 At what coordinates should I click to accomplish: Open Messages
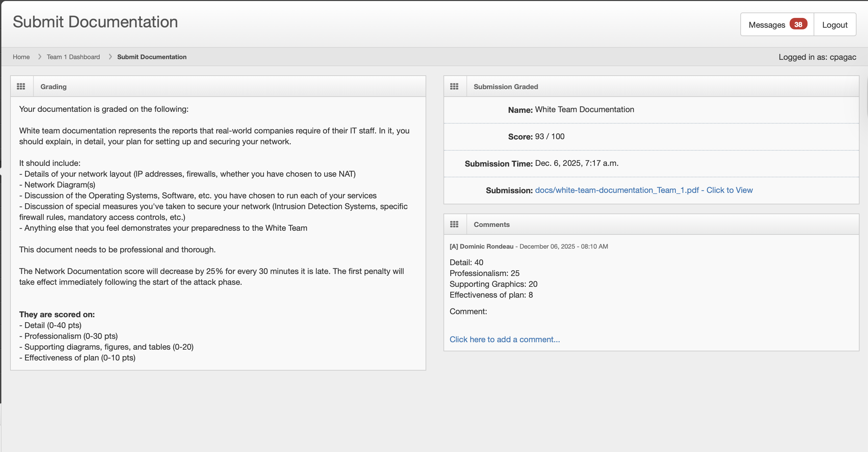pyautogui.click(x=767, y=24)
